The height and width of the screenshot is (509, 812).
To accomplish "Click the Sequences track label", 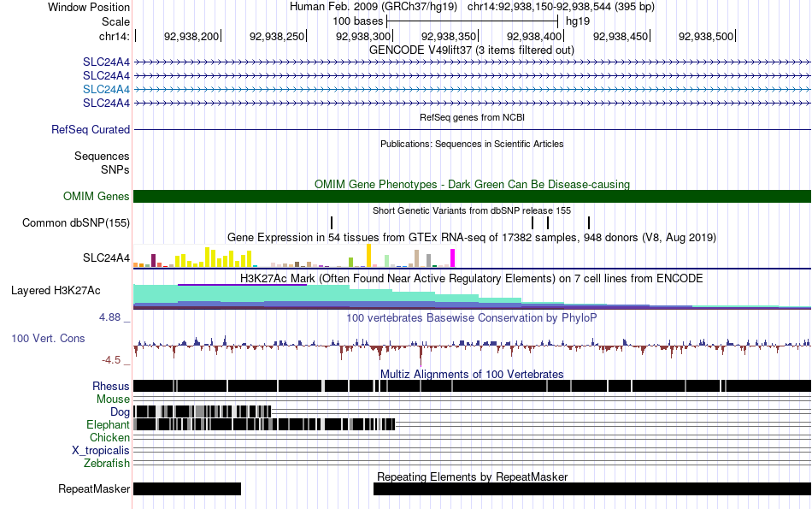I will click(102, 156).
